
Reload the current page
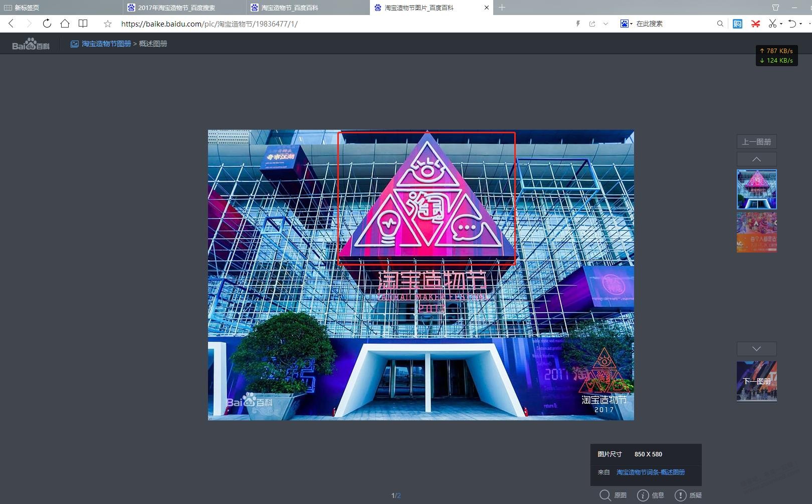pos(47,24)
